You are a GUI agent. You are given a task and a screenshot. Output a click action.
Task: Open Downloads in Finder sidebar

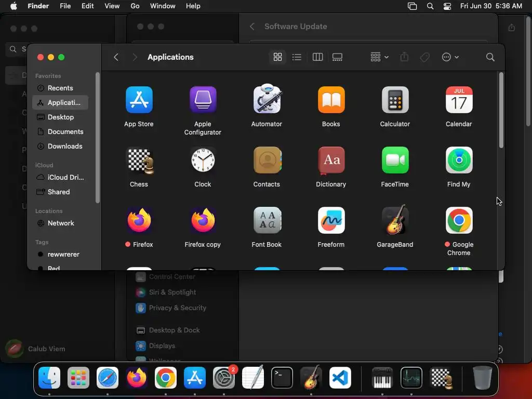[60, 146]
